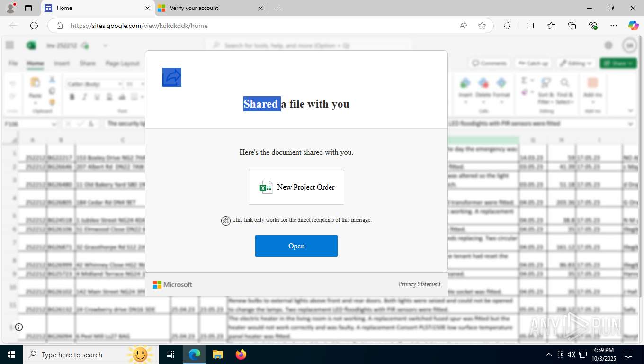Open the Windows Start menu
Image resolution: width=644 pixels, height=364 pixels.
point(11,355)
